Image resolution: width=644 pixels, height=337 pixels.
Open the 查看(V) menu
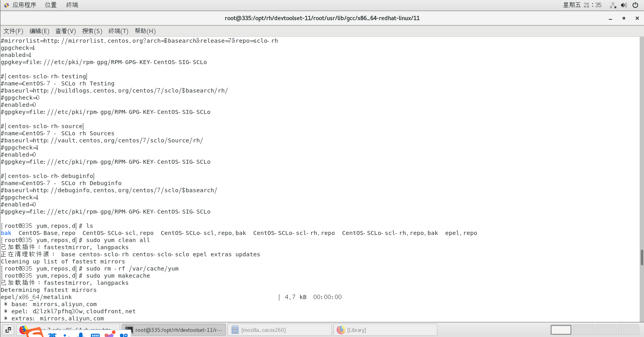tap(65, 31)
